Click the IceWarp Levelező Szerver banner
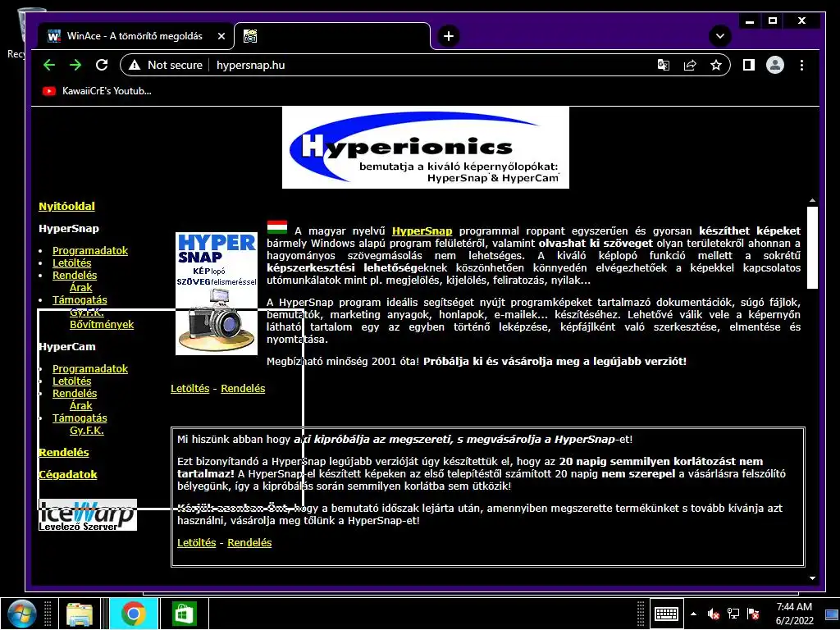This screenshot has width=840, height=630. [x=88, y=515]
